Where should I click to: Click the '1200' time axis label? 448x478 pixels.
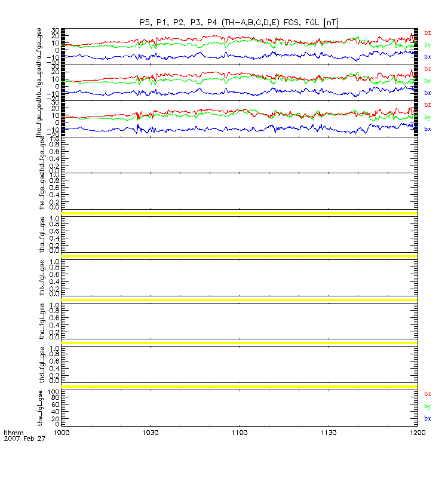418,433
